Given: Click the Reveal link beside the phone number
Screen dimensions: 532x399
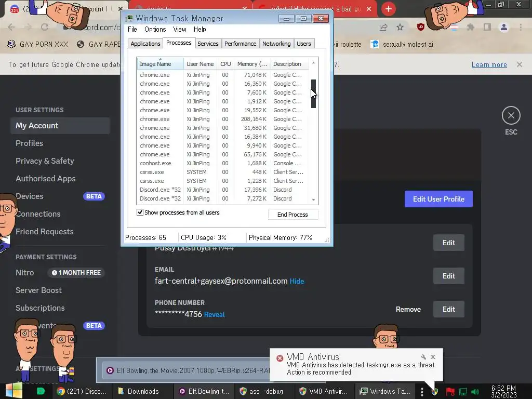Looking at the screenshot, I should tap(214, 314).
